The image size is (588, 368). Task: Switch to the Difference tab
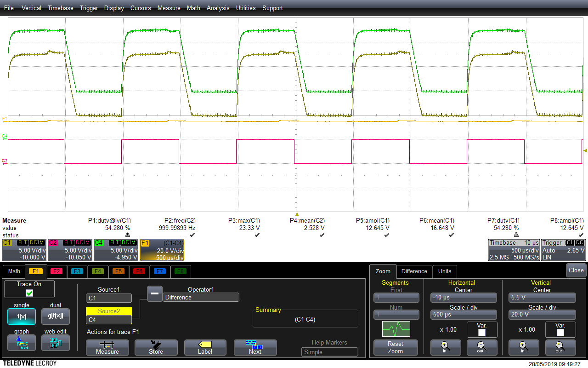pos(414,271)
